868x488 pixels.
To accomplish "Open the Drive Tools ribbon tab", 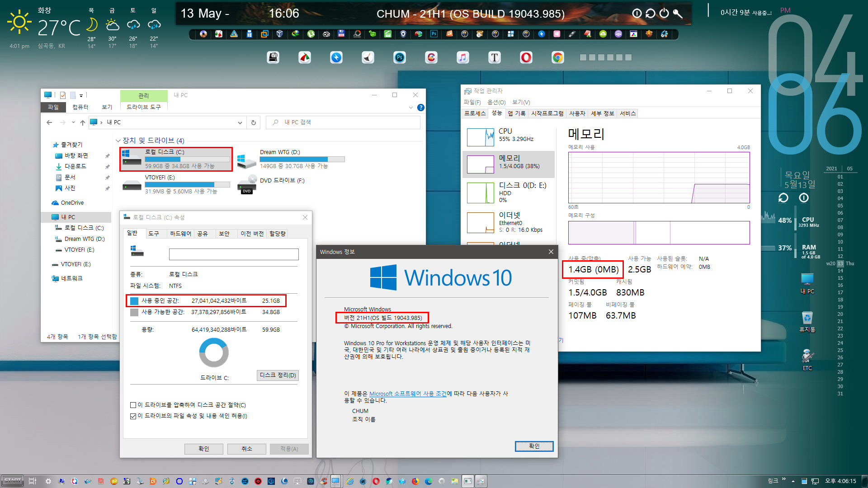I will point(144,107).
